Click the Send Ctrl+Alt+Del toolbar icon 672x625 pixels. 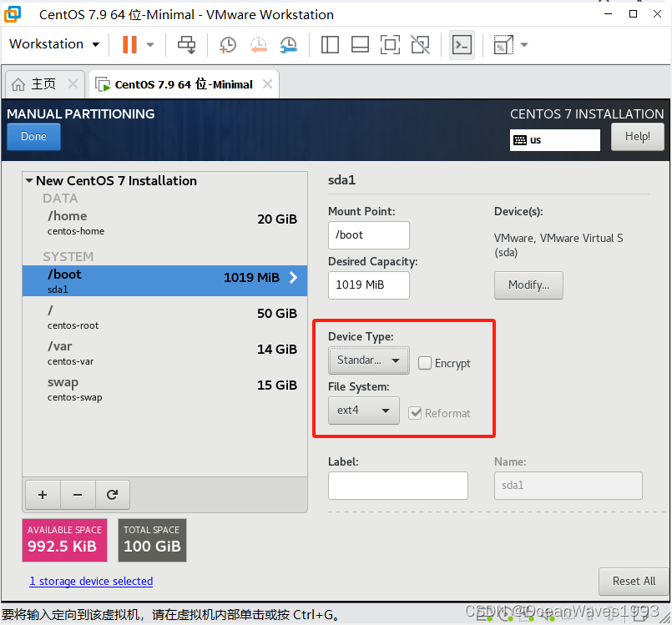click(x=186, y=44)
